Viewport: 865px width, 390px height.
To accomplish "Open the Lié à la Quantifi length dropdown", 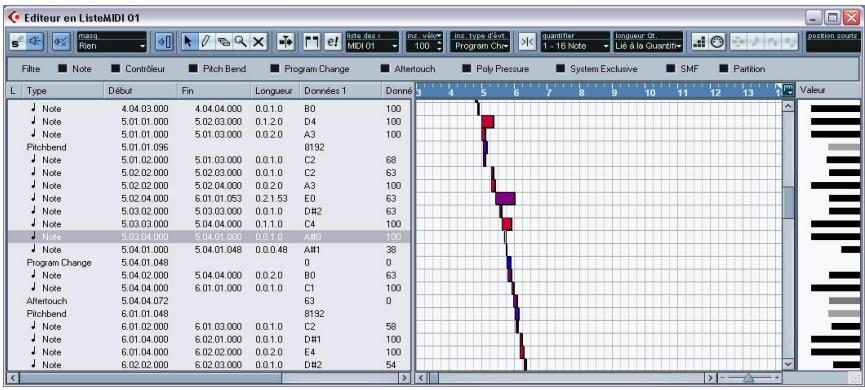I will (x=648, y=46).
